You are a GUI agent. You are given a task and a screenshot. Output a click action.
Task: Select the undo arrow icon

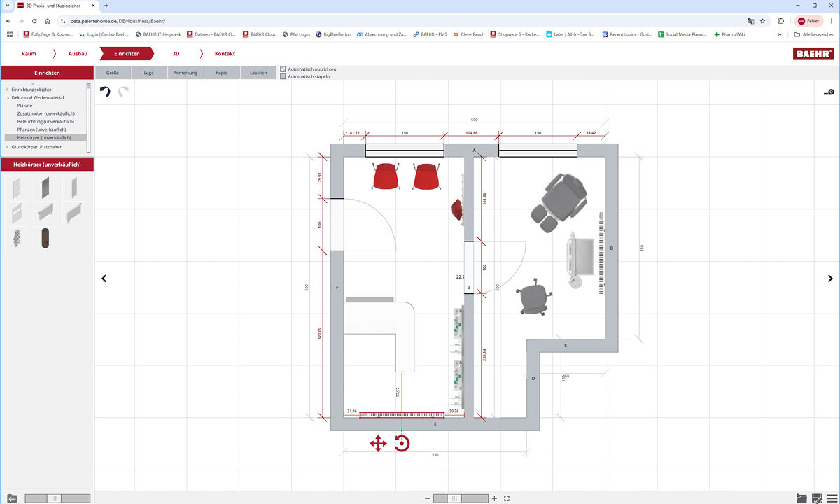tap(105, 91)
